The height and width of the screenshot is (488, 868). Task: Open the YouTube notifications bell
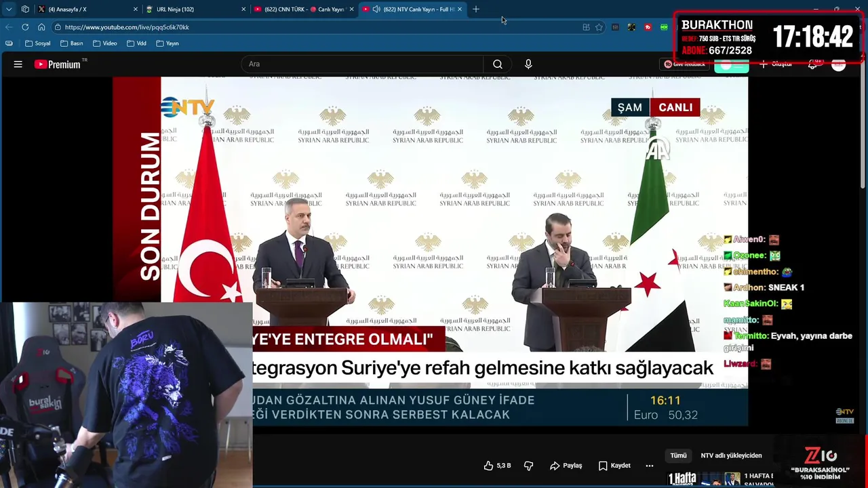813,64
